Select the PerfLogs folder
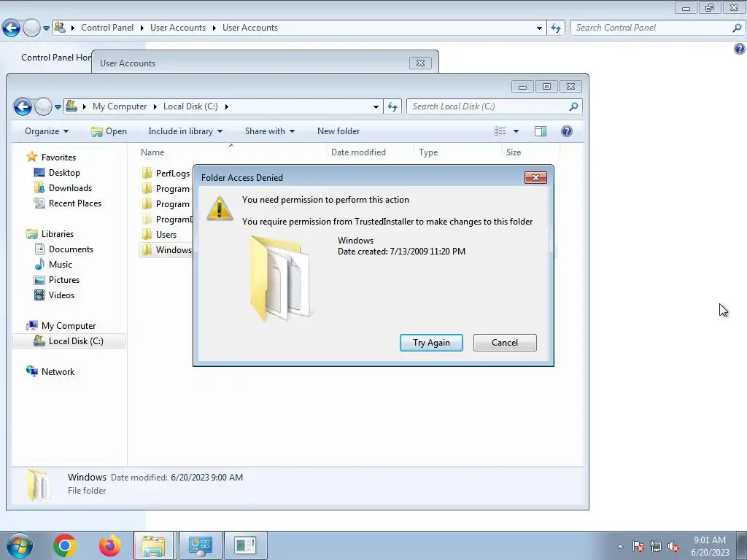Image resolution: width=747 pixels, height=560 pixels. (x=166, y=174)
